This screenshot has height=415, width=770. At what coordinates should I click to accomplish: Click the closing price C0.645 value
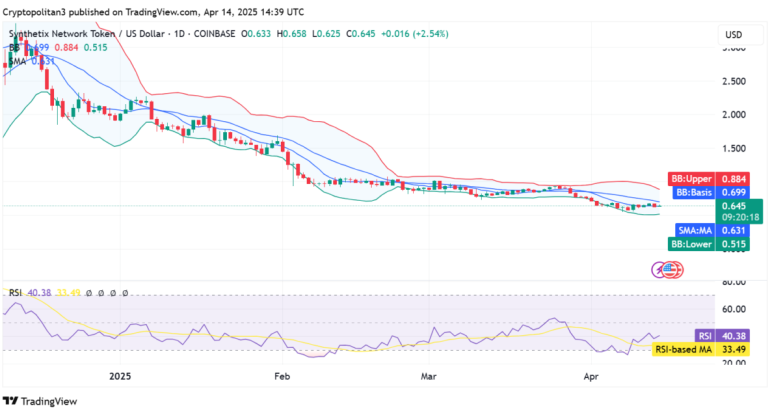pyautogui.click(x=360, y=34)
